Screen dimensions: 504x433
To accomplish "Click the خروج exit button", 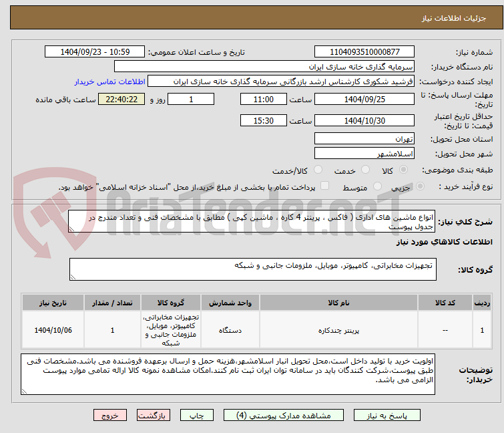I will pyautogui.click(x=110, y=415).
